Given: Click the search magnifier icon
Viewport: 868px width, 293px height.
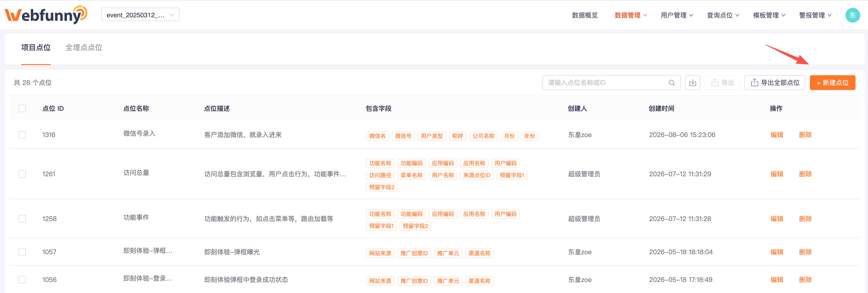Looking at the screenshot, I should [x=672, y=83].
